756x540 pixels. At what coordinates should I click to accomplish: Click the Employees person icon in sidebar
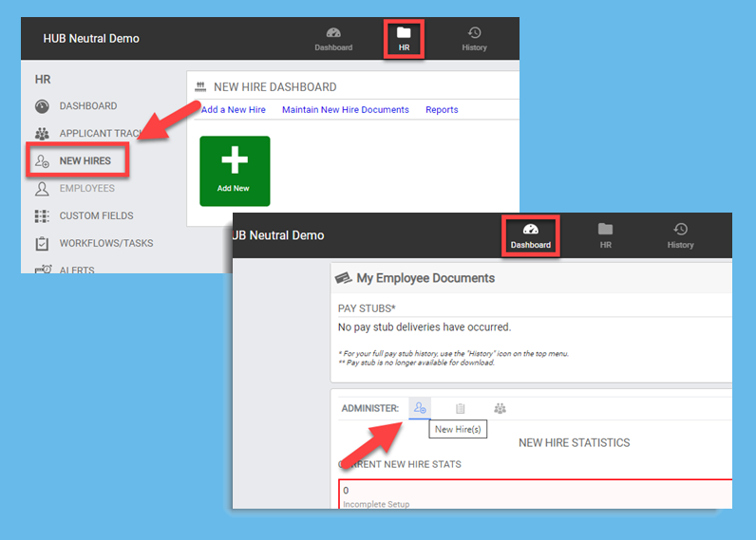pos(42,189)
